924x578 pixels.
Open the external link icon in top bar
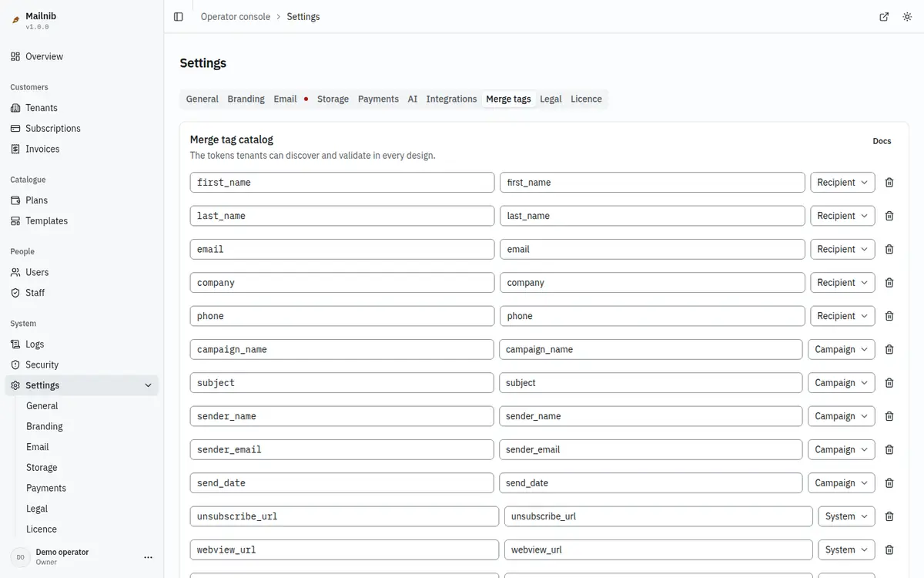tap(884, 17)
